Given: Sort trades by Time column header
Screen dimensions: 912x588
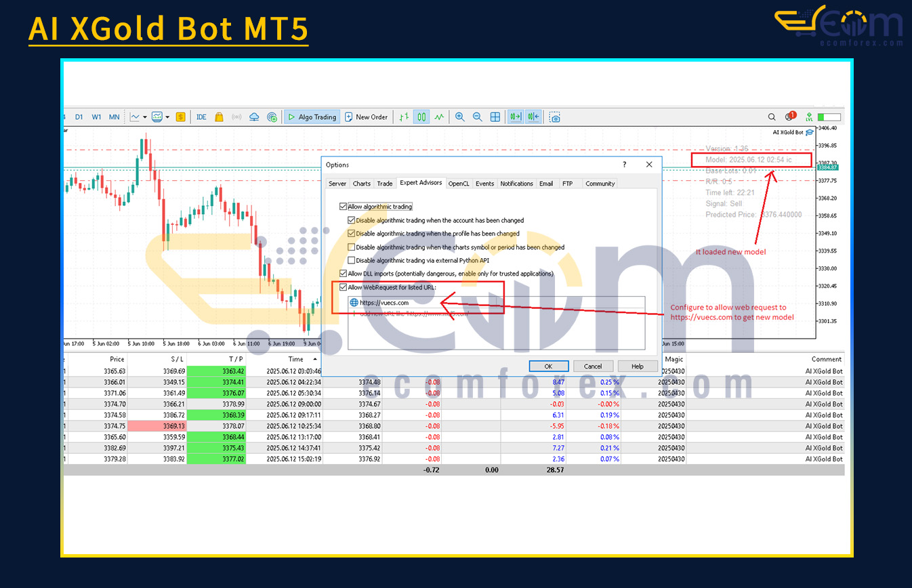Looking at the screenshot, I should (296, 359).
